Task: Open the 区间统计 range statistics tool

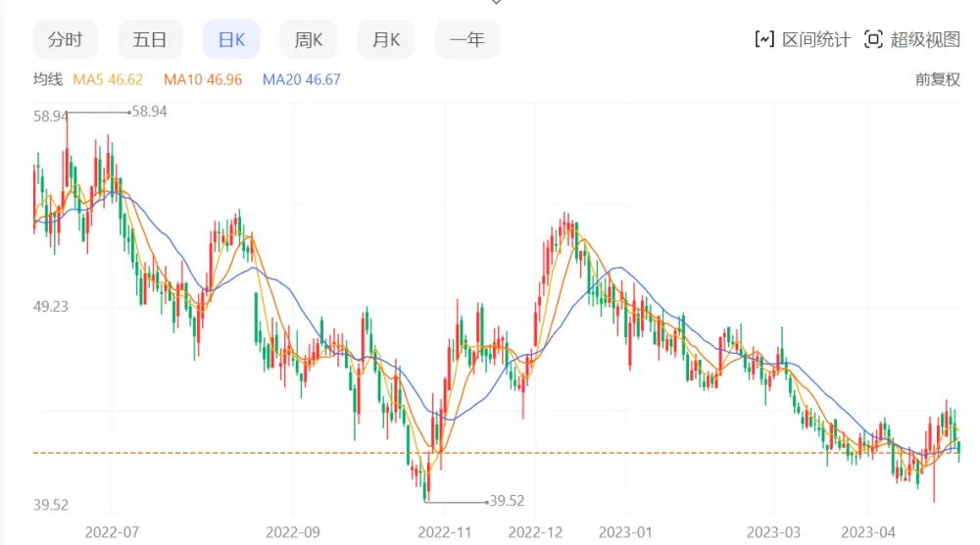Action: coord(802,39)
